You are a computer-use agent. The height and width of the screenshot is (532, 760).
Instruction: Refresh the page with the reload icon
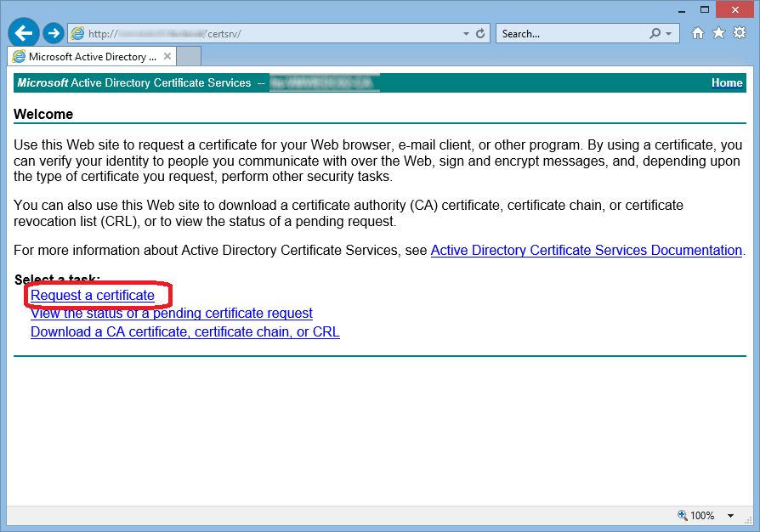tap(480, 34)
